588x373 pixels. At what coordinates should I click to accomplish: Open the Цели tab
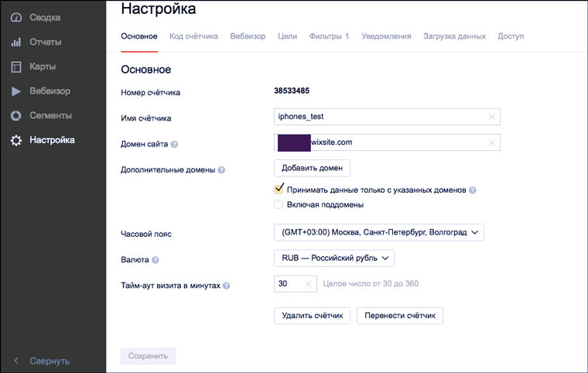[287, 36]
